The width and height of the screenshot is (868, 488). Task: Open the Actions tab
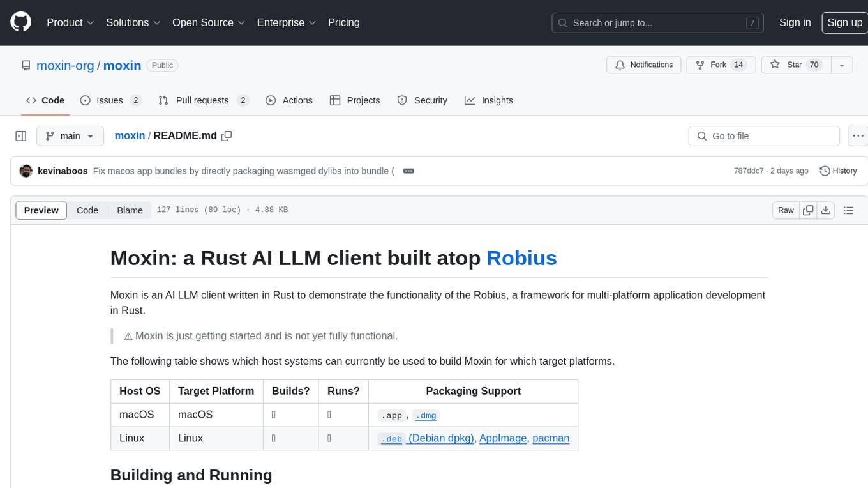289,100
